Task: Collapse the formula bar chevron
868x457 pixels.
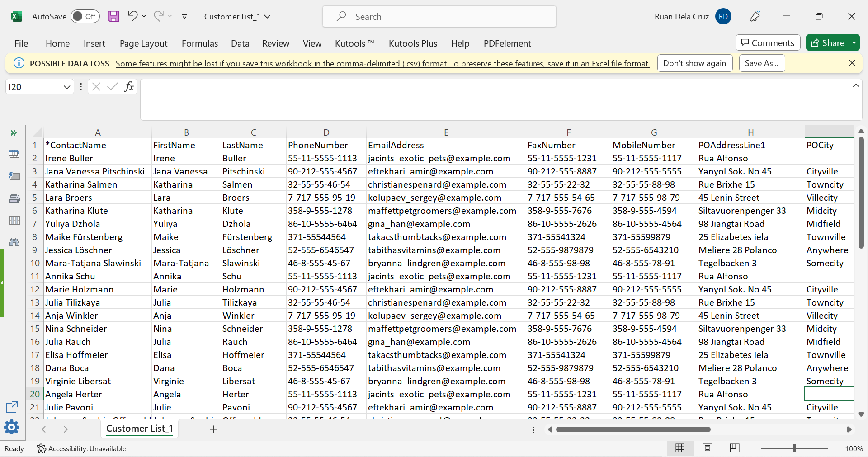Action: coord(856,85)
